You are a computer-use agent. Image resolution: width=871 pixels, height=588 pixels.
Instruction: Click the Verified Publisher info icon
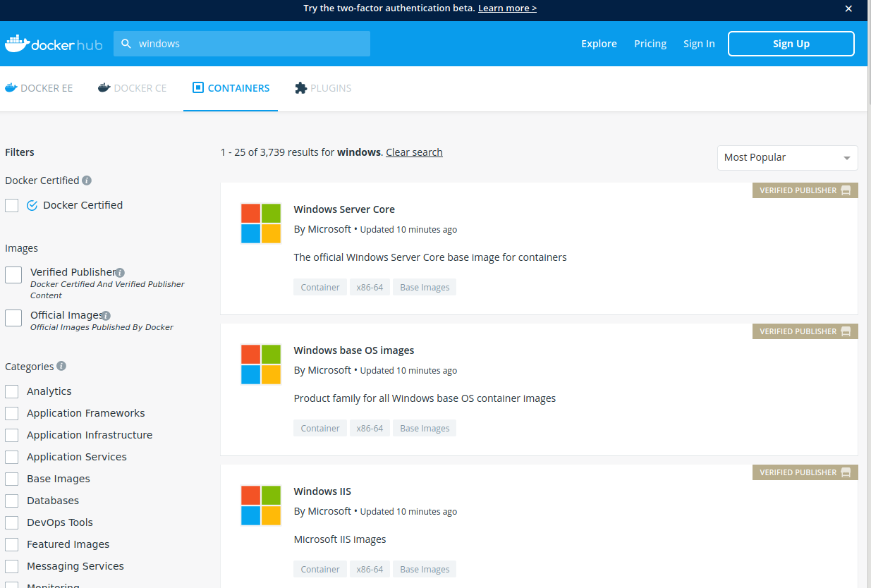[x=120, y=272]
